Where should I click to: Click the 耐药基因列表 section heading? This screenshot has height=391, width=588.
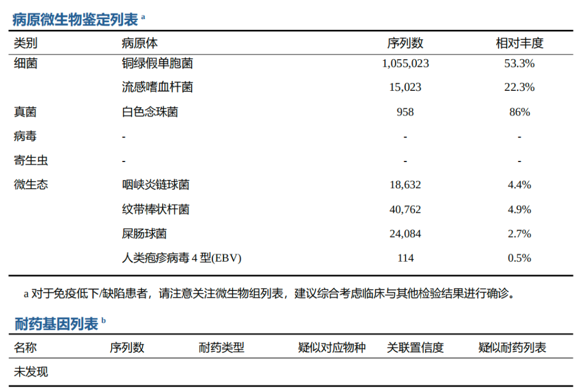click(x=56, y=324)
